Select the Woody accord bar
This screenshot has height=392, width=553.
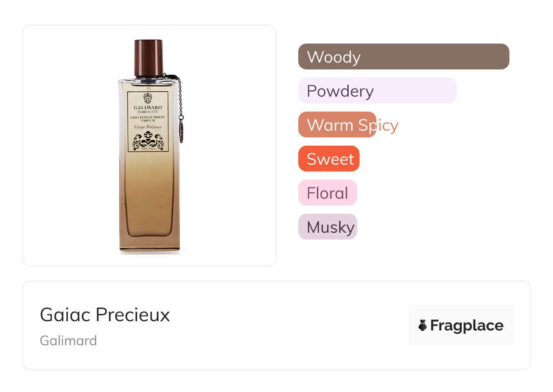tap(403, 57)
